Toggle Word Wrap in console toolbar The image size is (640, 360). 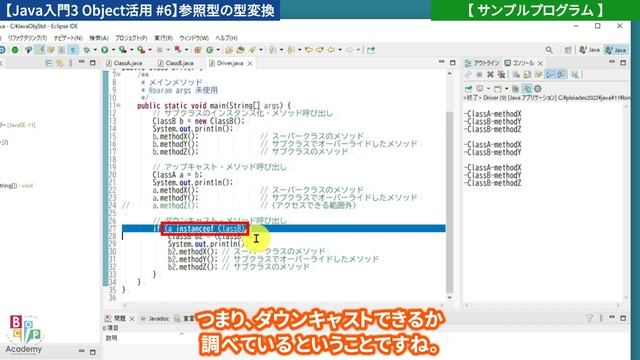(538, 74)
